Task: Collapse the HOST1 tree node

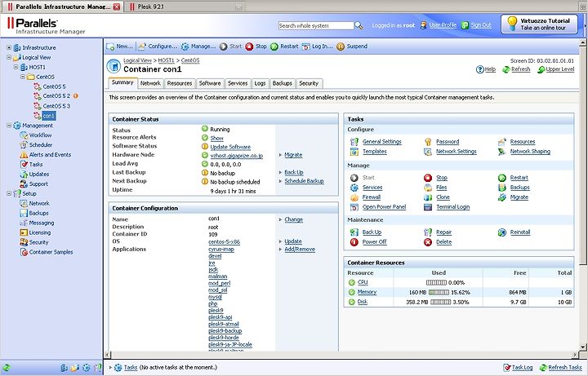Action: 16,67
